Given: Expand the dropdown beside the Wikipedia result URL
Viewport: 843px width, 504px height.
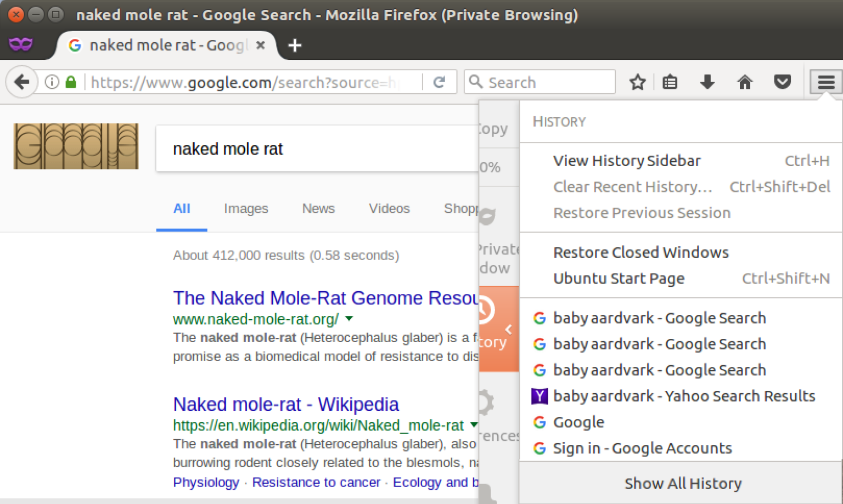Looking at the screenshot, I should point(473,425).
